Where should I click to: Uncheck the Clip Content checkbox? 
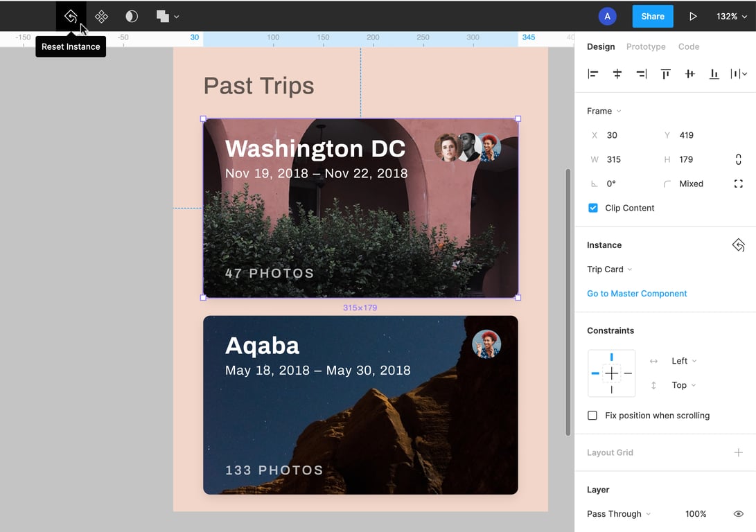click(593, 208)
